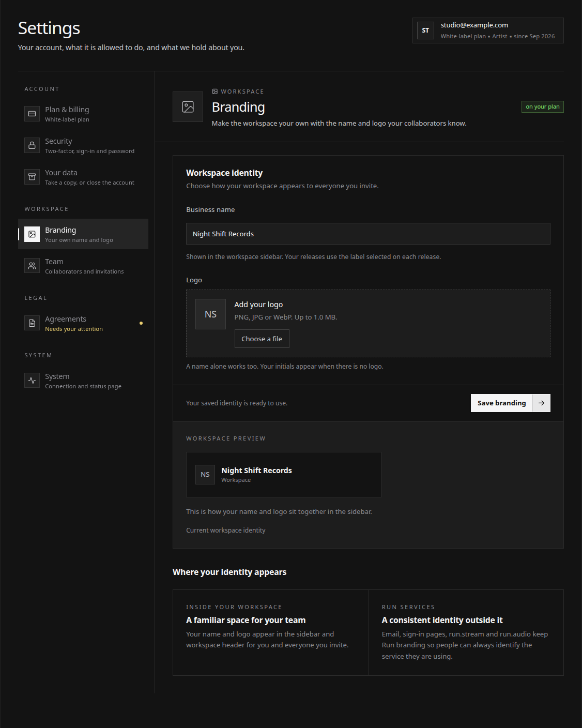Click 'PNG, JPG or WebP. Up to 1.0 MB.' text

286,317
